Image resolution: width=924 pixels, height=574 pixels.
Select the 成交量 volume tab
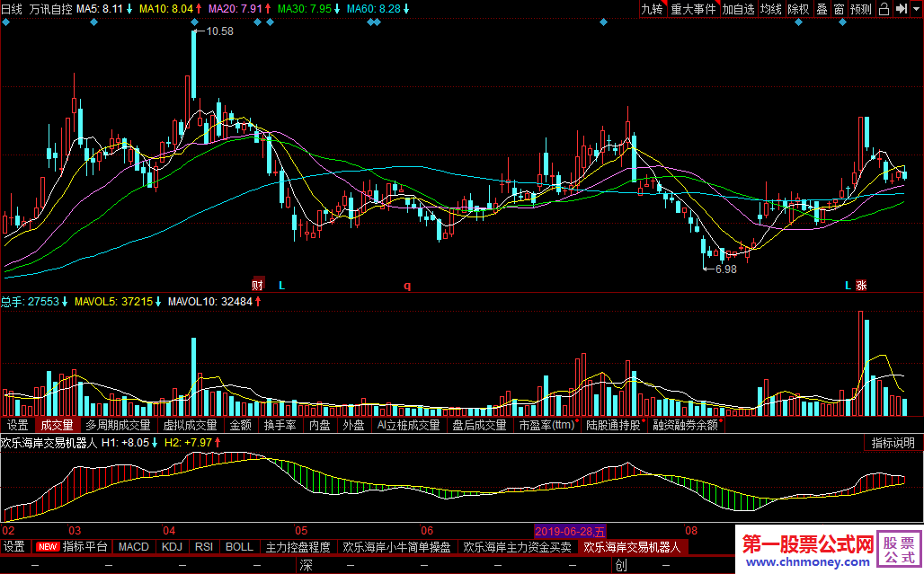tap(57, 425)
